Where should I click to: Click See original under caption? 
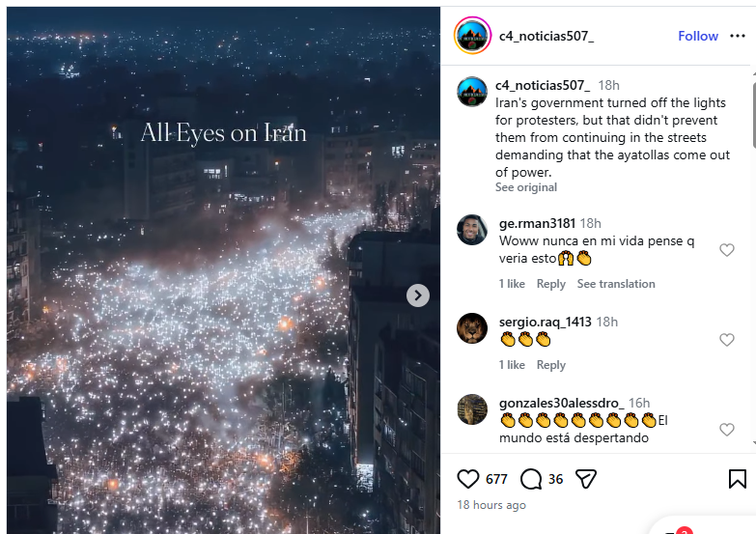(x=526, y=187)
